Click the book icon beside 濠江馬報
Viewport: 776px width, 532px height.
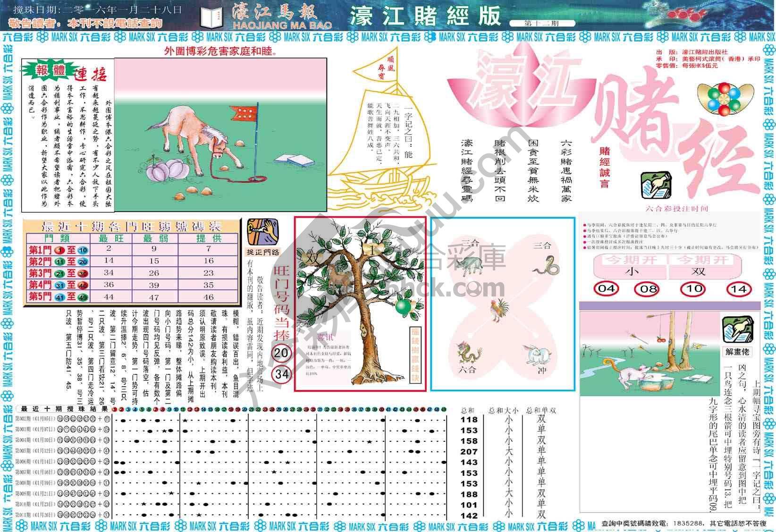[x=212, y=18]
